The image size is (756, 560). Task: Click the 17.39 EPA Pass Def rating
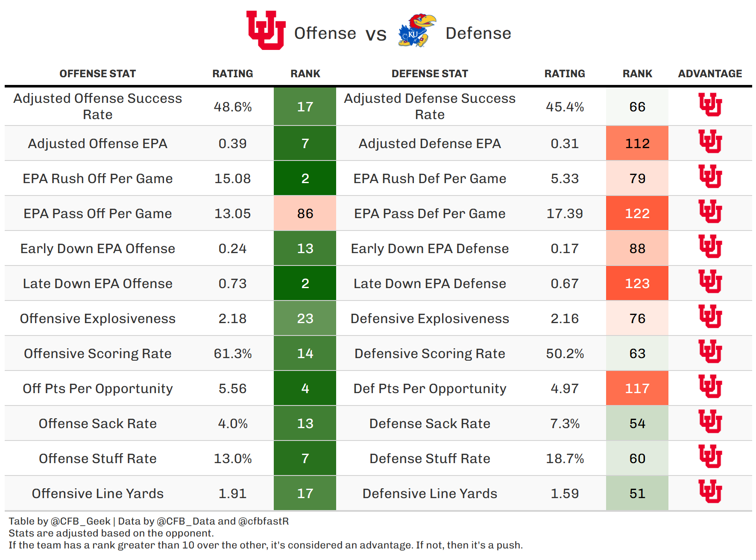coord(565,213)
